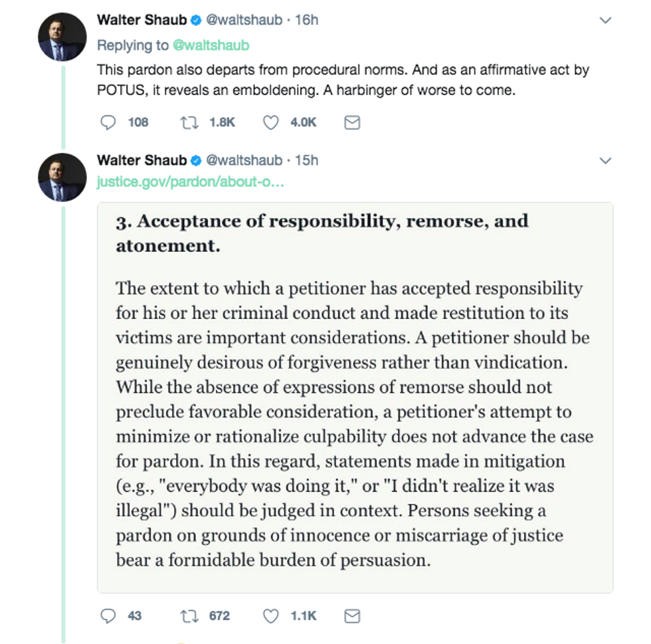Open the pardon guidelines text image attachment

355,397
